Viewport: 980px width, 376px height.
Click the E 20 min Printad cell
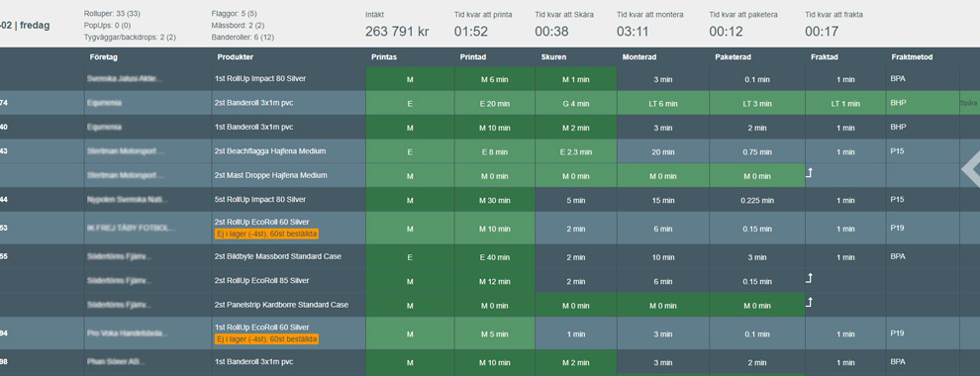coord(495,103)
